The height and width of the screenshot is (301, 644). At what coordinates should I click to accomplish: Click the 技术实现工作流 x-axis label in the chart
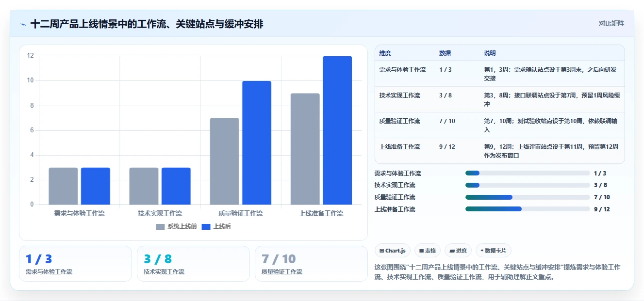click(x=160, y=213)
